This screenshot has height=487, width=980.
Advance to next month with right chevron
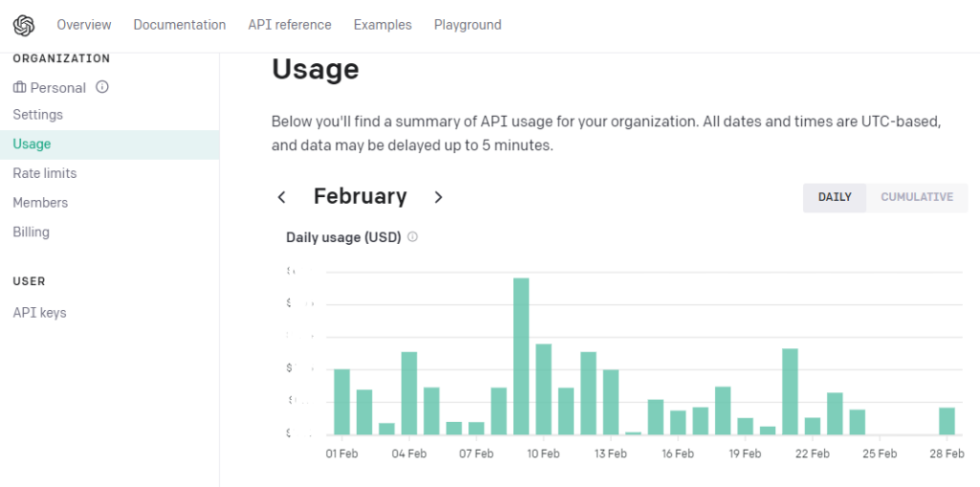[x=438, y=197]
